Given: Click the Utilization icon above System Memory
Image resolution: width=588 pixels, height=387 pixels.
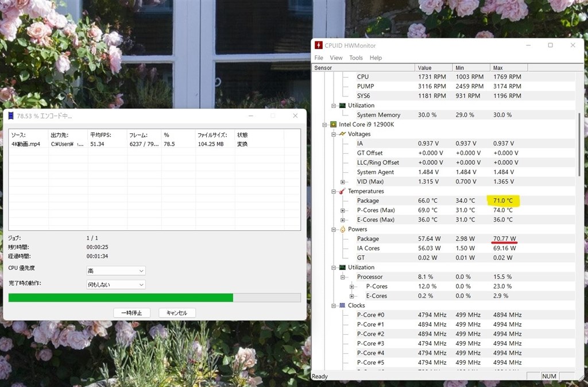Looking at the screenshot, I should tap(342, 106).
